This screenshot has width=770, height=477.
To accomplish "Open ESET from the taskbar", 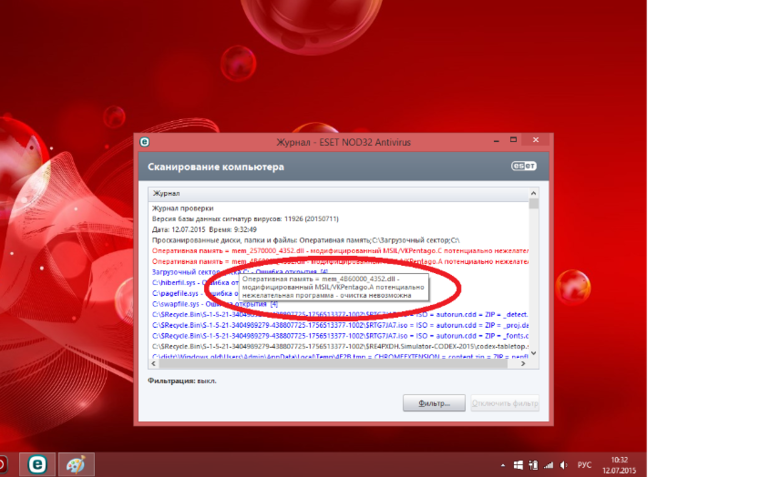I will coord(37,464).
